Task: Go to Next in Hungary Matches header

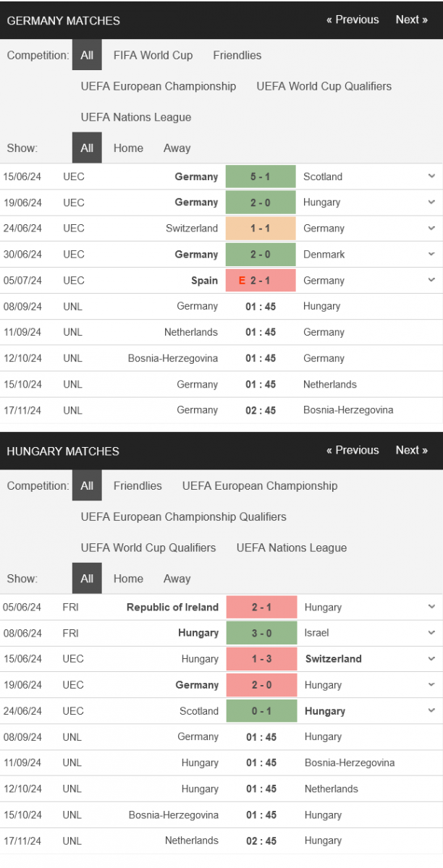Action: (411, 450)
